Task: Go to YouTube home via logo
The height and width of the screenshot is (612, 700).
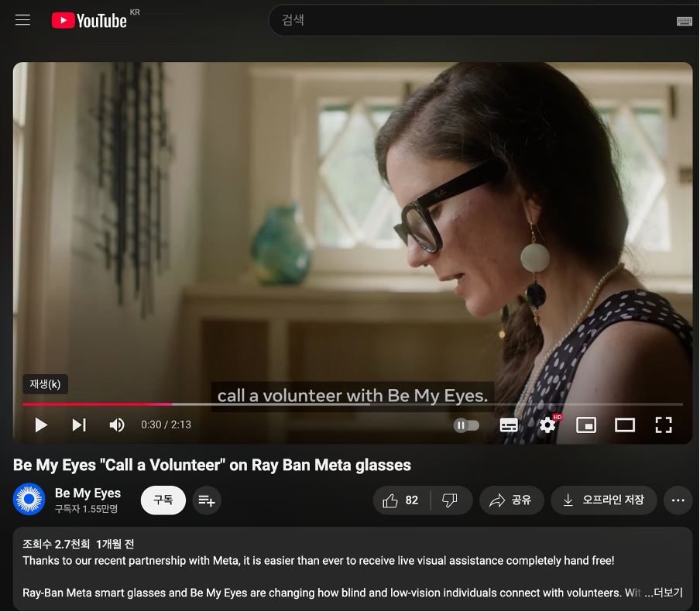Action: pos(89,21)
